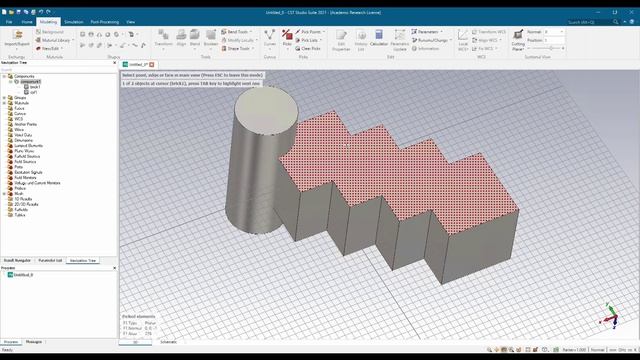Click the Information button

point(425,48)
